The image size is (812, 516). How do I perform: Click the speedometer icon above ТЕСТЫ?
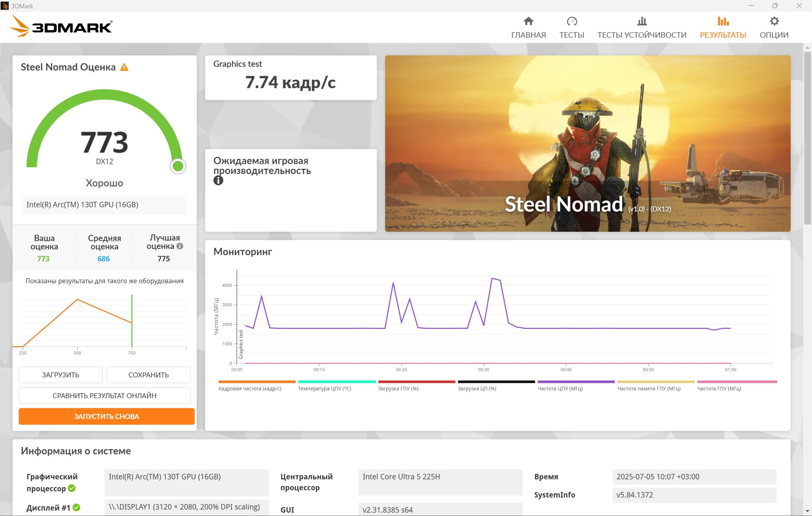[572, 21]
